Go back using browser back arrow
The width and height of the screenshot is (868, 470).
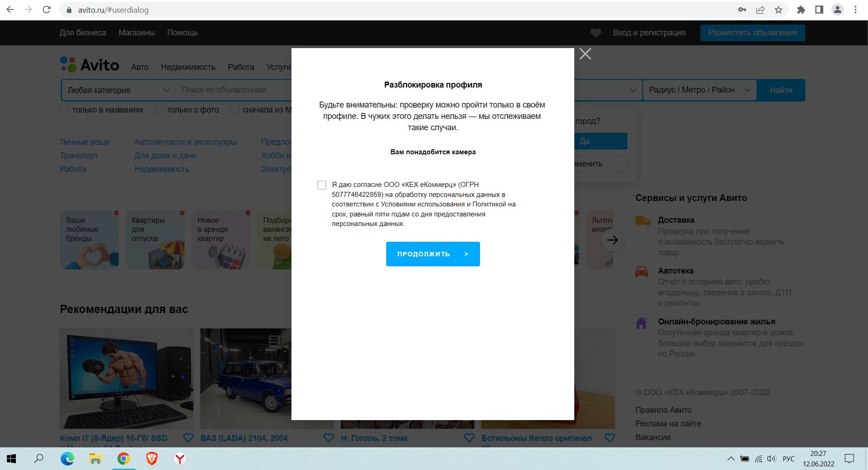pyautogui.click(x=10, y=10)
